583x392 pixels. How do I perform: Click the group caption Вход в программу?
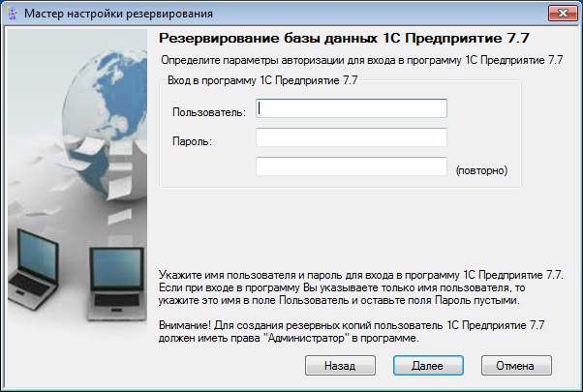click(262, 80)
